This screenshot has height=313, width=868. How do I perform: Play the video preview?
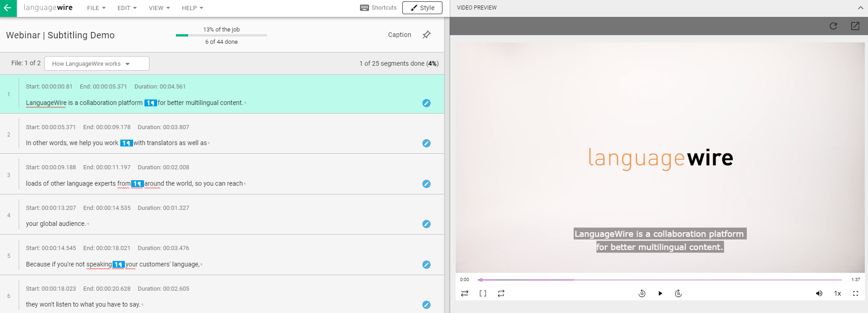coord(660,293)
